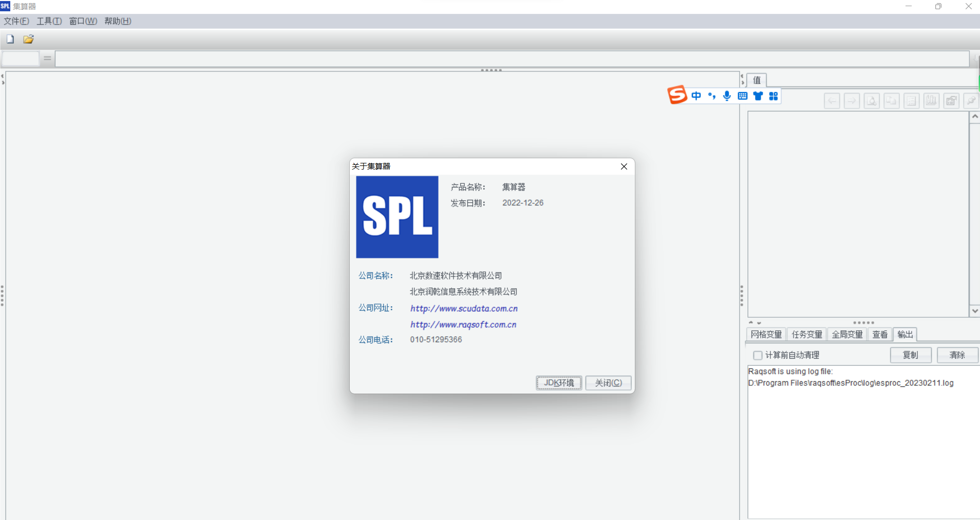Image resolution: width=980 pixels, height=520 pixels.
Task: Click the equals sign beside formula bar
Action: coord(47,59)
